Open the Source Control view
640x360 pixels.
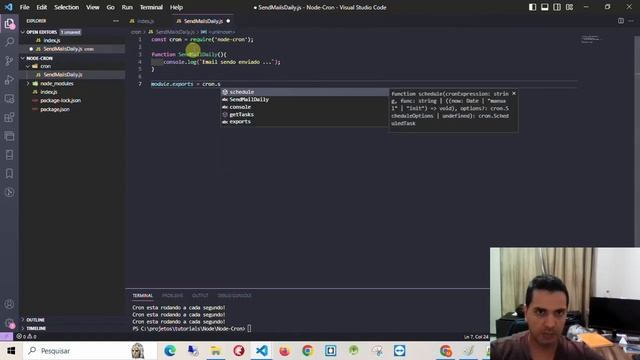pyautogui.click(x=9, y=61)
